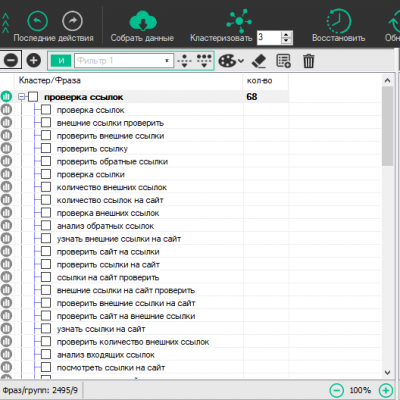Click the chart icon beside посмотреть ссылки на сайт
The width and height of the screenshot is (400, 400).
(x=6, y=367)
